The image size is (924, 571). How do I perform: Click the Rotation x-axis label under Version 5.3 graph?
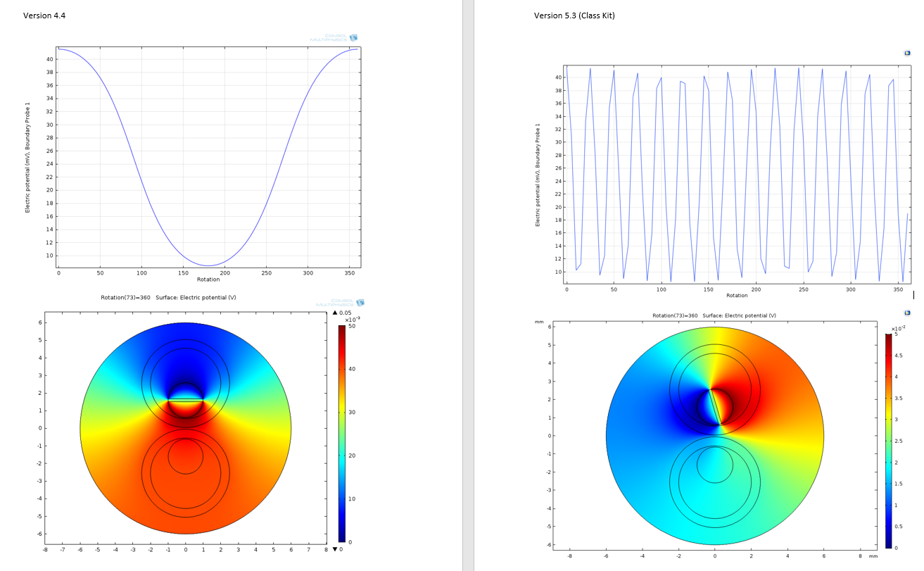tap(737, 295)
